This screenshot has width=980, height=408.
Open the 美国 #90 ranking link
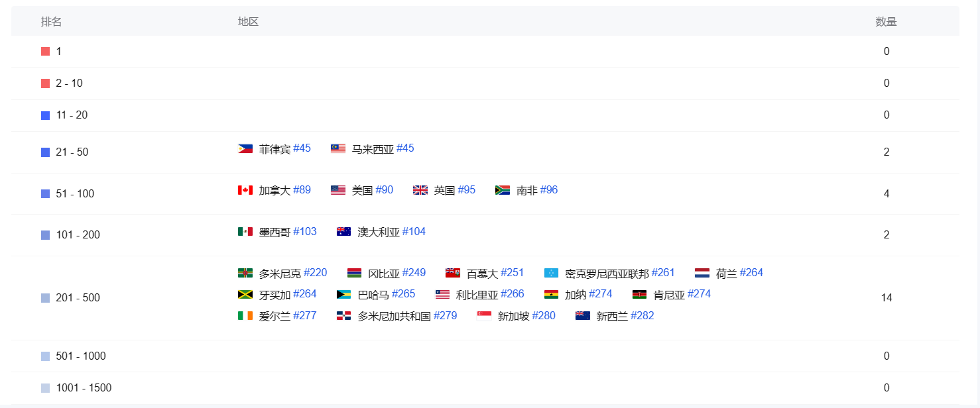pos(384,190)
